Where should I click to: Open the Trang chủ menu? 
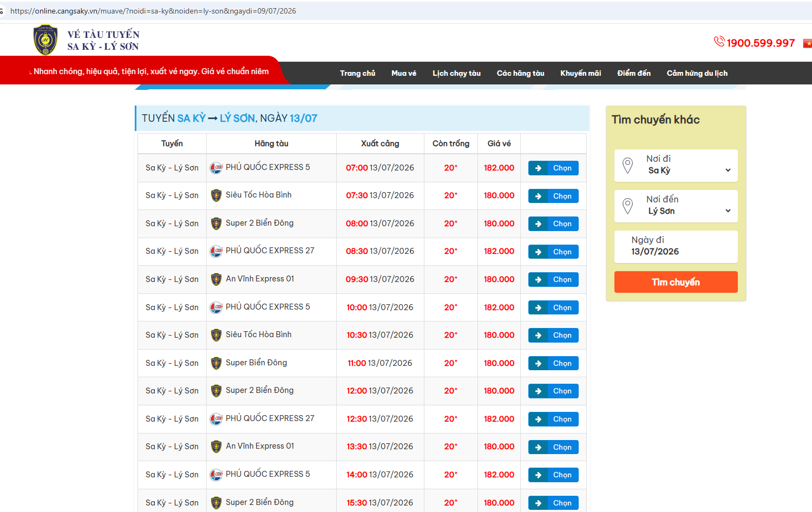click(357, 73)
